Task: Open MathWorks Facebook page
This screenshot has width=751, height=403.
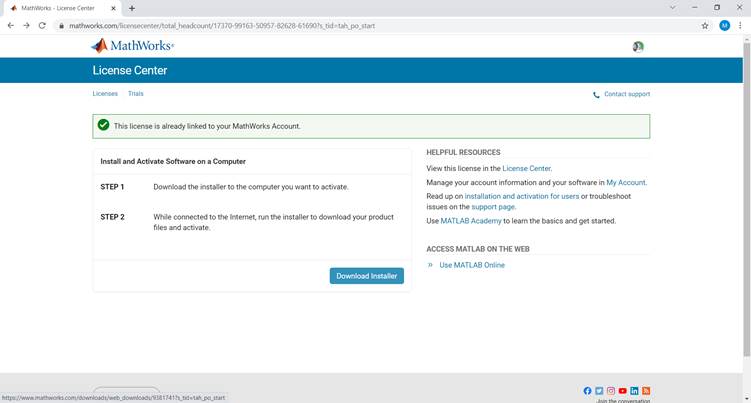Action: click(x=587, y=391)
